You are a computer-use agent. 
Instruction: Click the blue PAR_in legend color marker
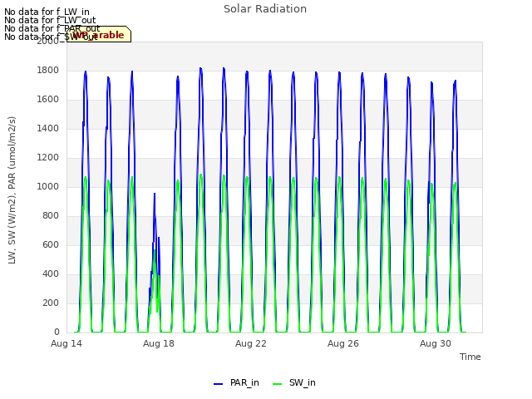(218, 384)
